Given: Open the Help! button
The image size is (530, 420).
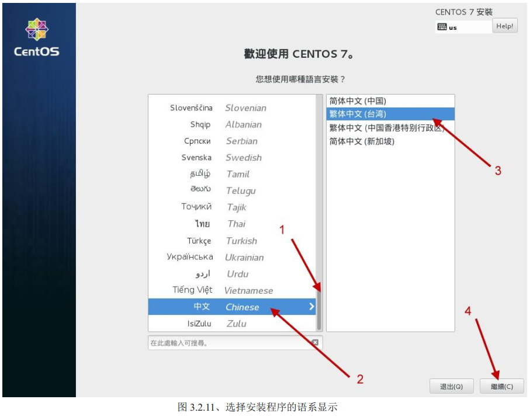Looking at the screenshot, I should pos(505,26).
